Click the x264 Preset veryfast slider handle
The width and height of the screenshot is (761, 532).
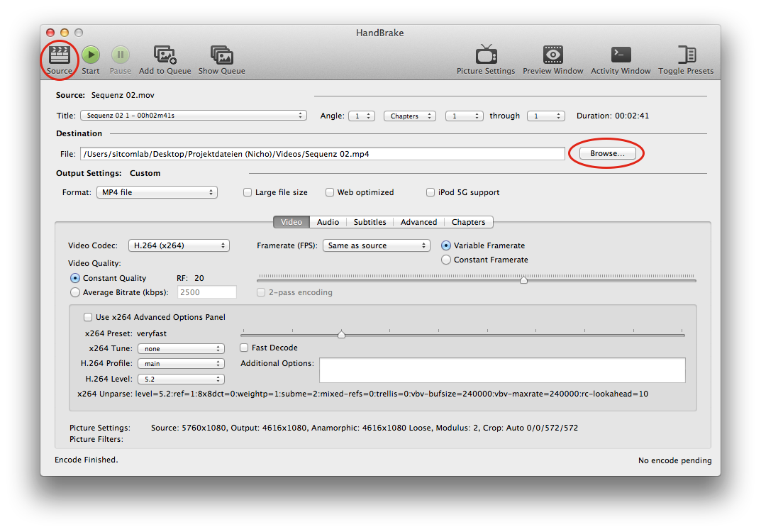pos(341,334)
